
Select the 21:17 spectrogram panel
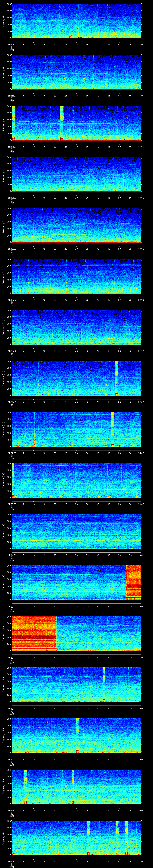(76, 174)
